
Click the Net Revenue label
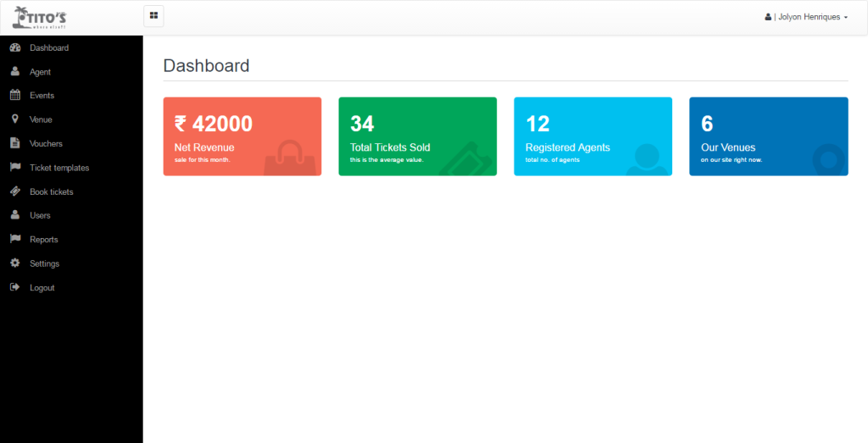(204, 147)
